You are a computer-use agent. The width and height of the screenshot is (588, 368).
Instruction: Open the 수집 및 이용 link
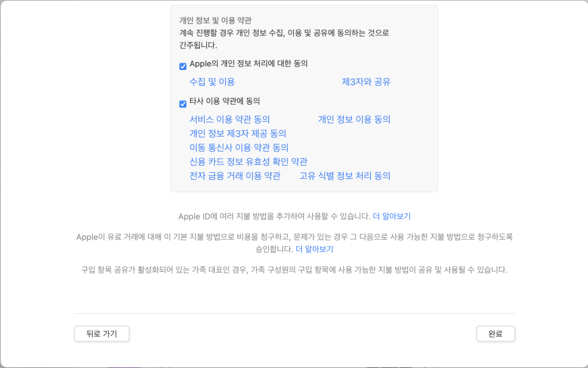point(212,82)
